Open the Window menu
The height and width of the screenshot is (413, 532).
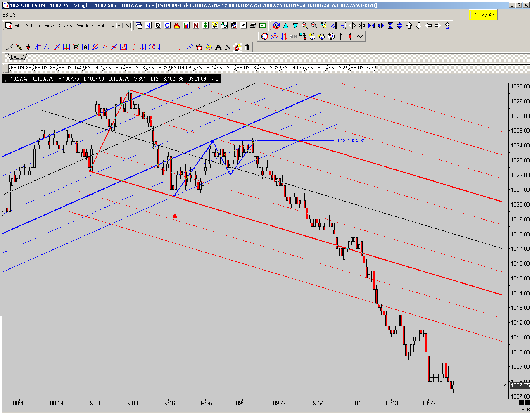pos(85,26)
